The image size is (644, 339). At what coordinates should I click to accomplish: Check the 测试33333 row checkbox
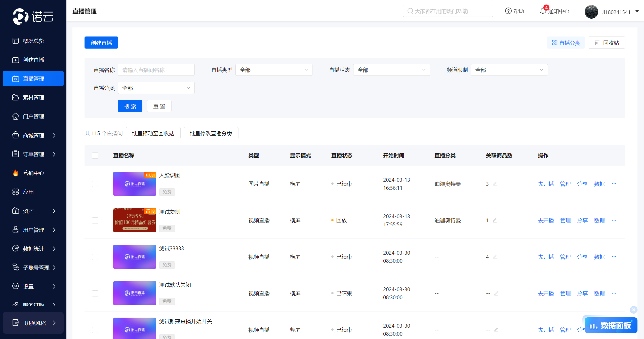coord(95,257)
